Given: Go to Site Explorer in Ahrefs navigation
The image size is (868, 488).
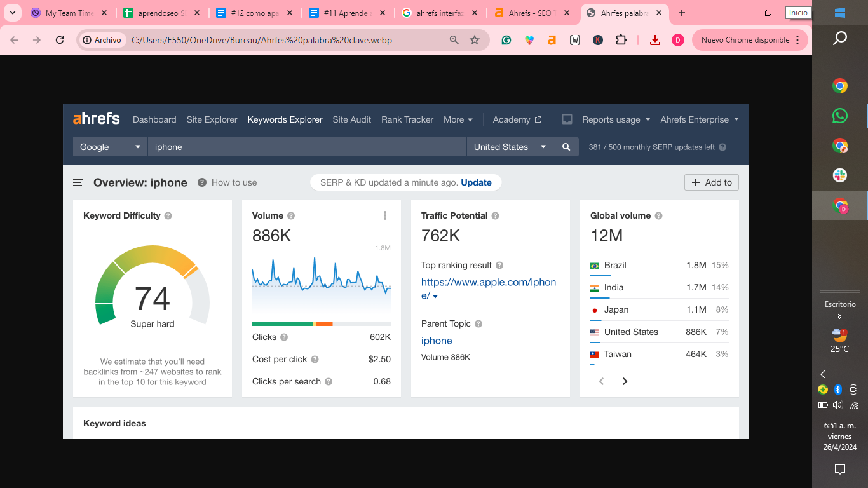Looking at the screenshot, I should (212, 119).
